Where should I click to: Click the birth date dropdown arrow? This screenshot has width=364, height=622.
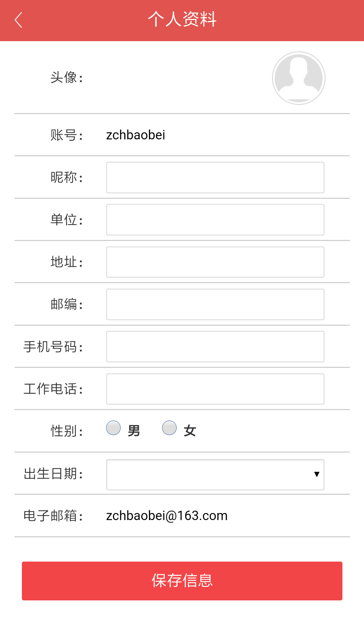tap(316, 475)
